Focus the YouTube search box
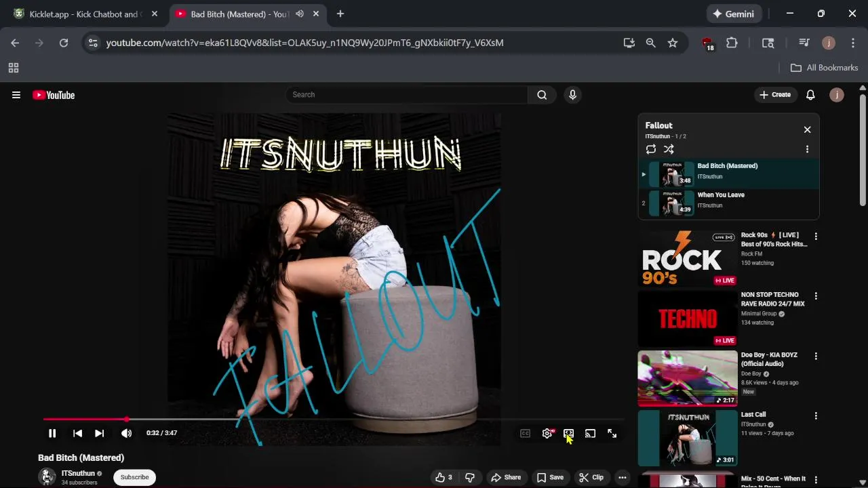 point(407,95)
